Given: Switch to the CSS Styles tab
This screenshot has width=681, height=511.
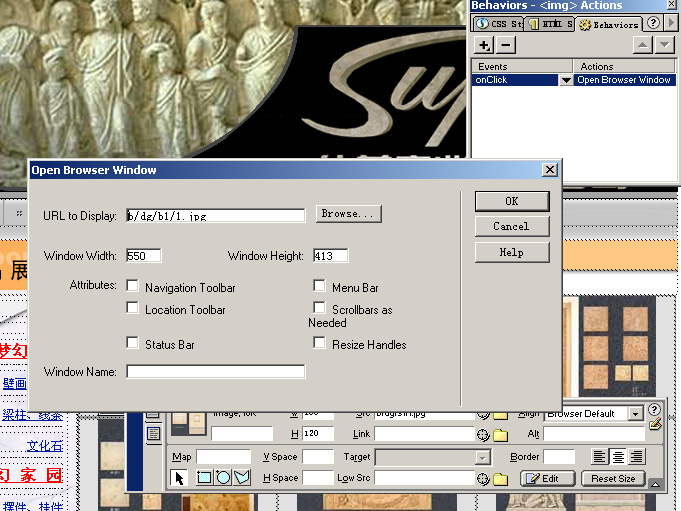Looking at the screenshot, I should tap(498, 24).
